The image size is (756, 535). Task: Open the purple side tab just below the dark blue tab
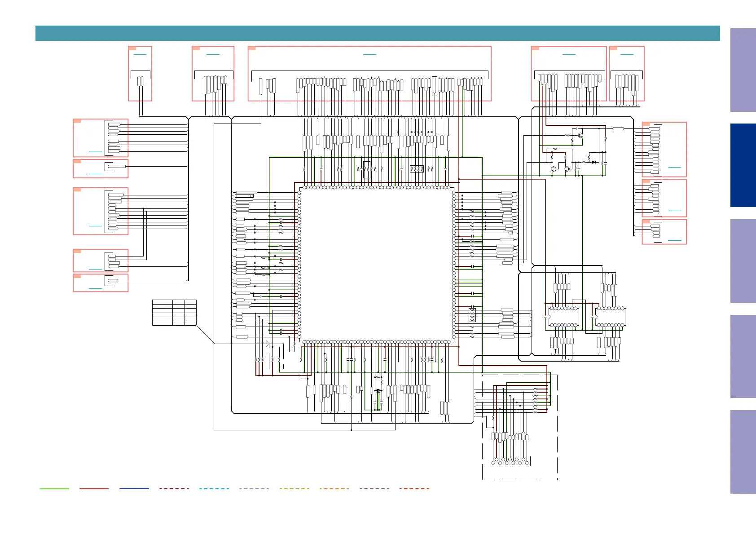(743, 261)
